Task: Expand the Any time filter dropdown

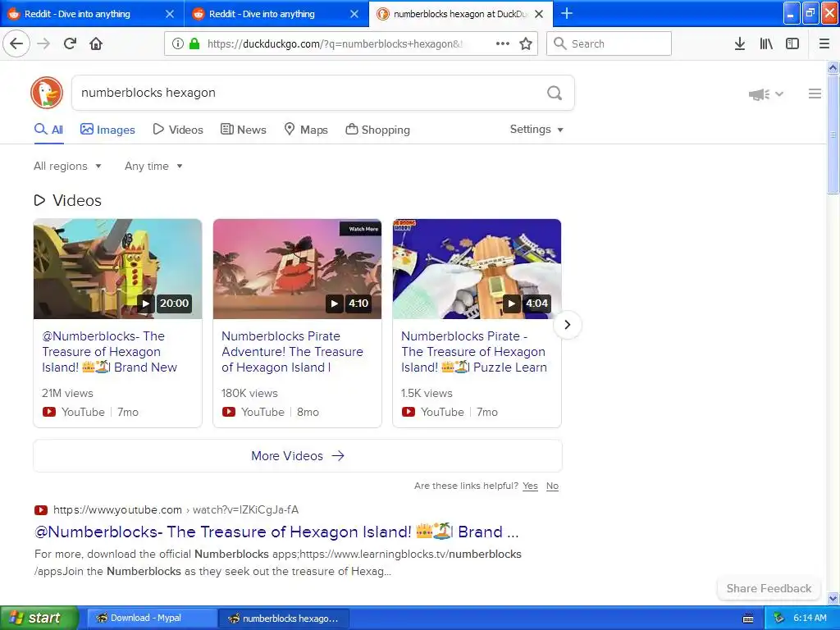Action: 153,166
